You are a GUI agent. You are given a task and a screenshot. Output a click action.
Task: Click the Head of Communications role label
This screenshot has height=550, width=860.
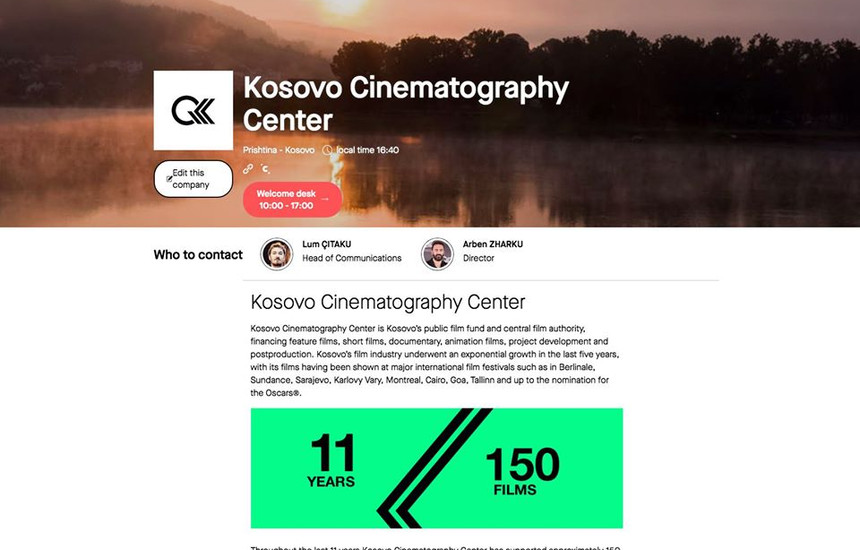coord(352,258)
